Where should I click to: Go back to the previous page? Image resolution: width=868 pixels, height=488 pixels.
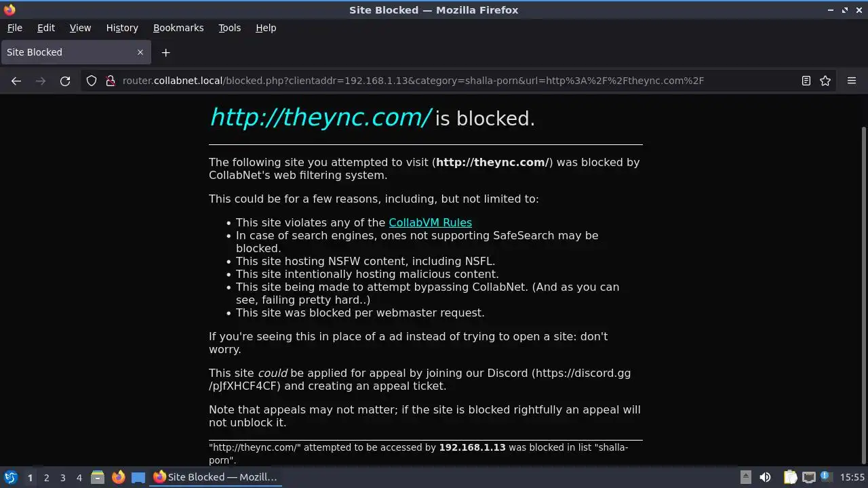(16, 81)
